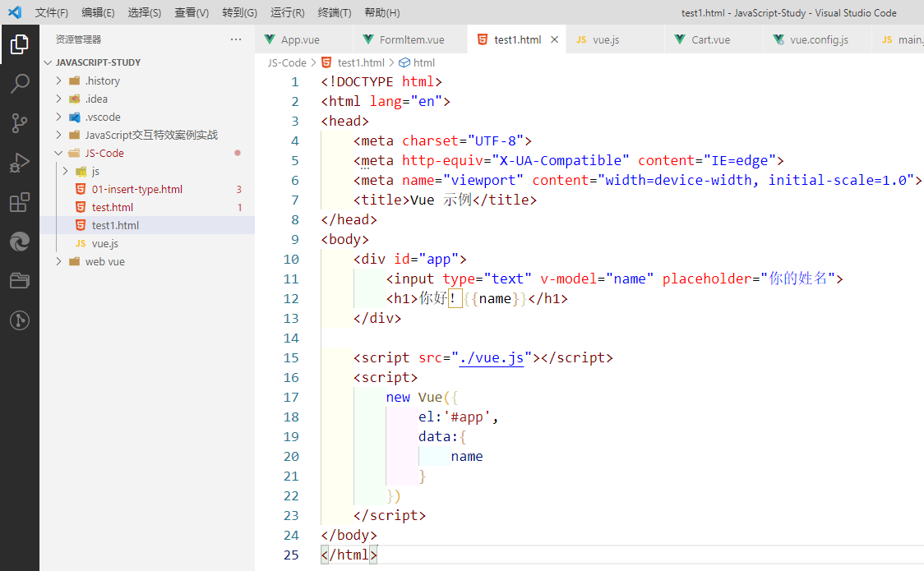Click line number 12 in the gutter

click(x=291, y=298)
